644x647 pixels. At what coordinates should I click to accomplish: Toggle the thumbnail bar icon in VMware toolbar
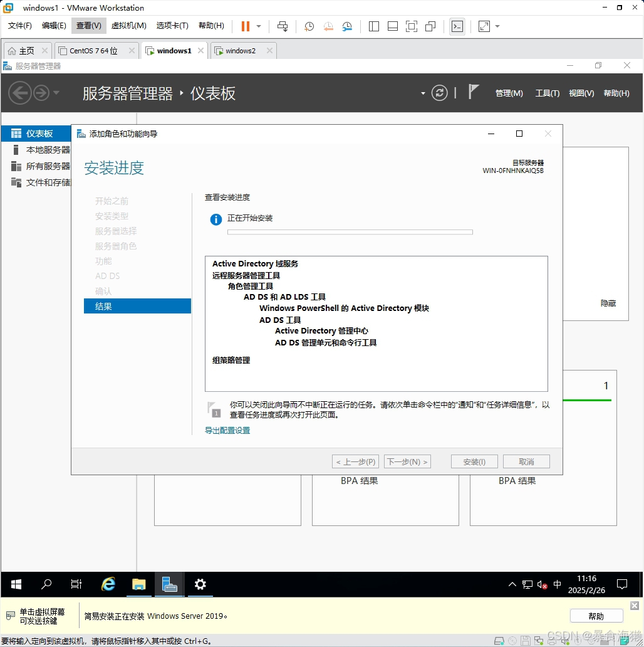(393, 26)
